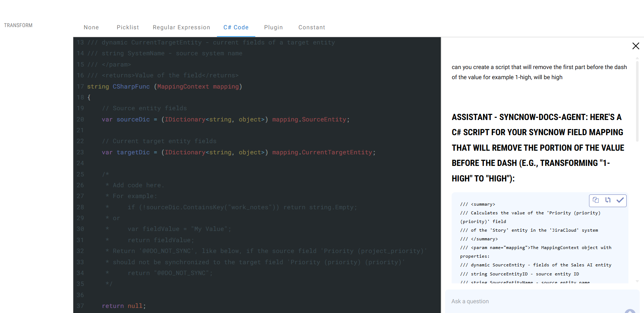The height and width of the screenshot is (313, 644).
Task: Click snippet line 'string SourceEntityID - source entity ID'
Action: coord(520,274)
